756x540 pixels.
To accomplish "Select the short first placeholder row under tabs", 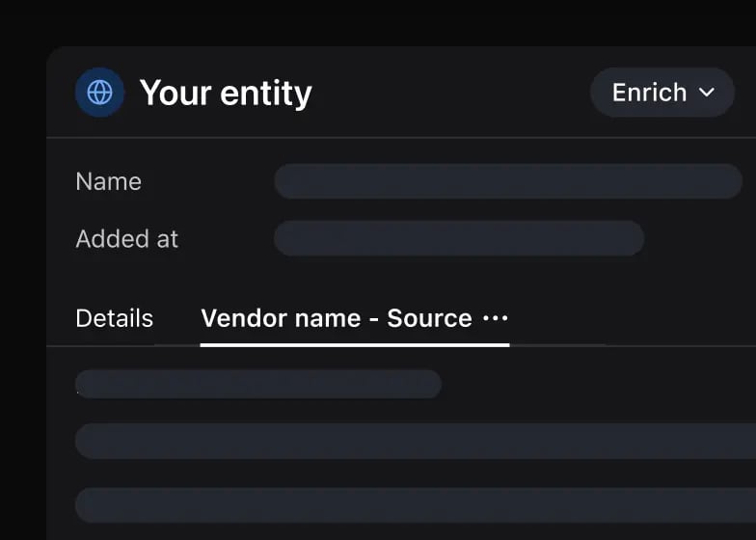I will click(257, 384).
